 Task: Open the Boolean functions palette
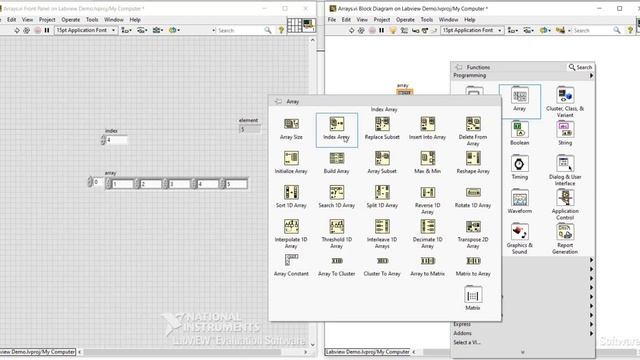tap(520, 133)
